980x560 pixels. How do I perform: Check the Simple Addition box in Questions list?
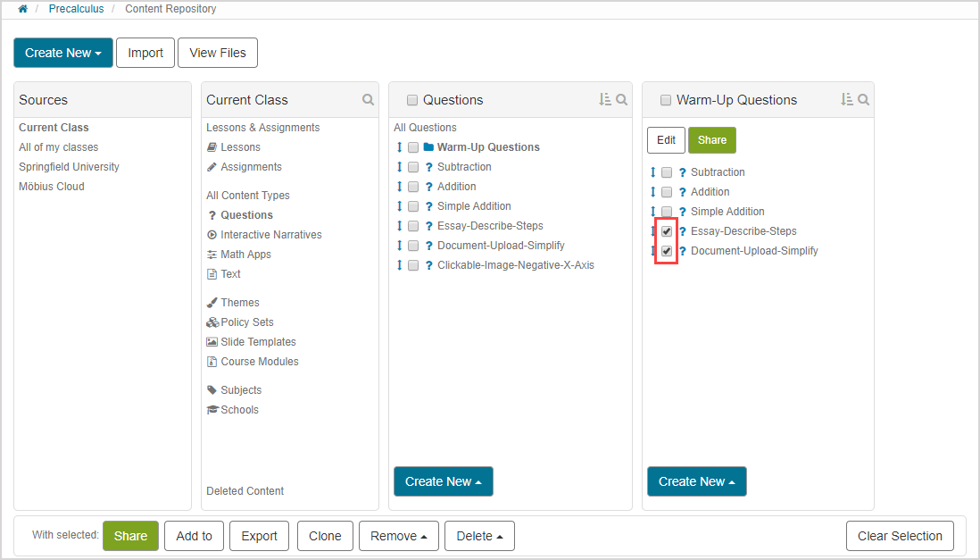point(413,206)
